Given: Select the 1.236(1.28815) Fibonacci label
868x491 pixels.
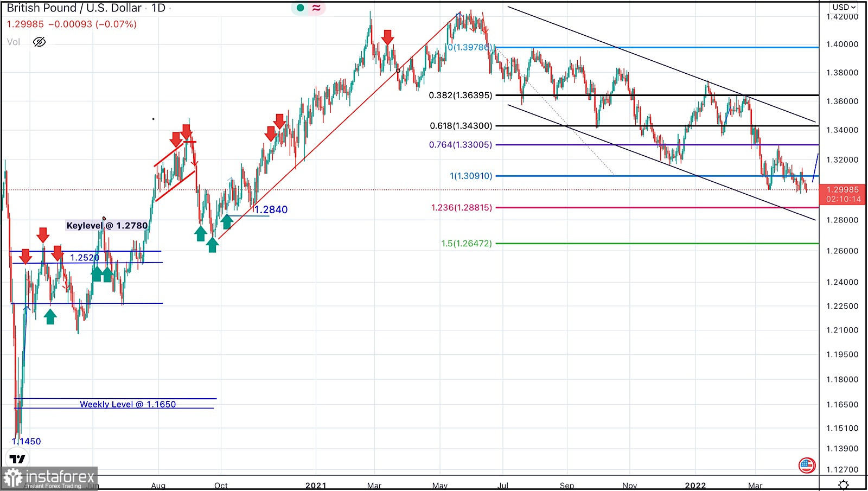Looking at the screenshot, I should click(x=462, y=207).
